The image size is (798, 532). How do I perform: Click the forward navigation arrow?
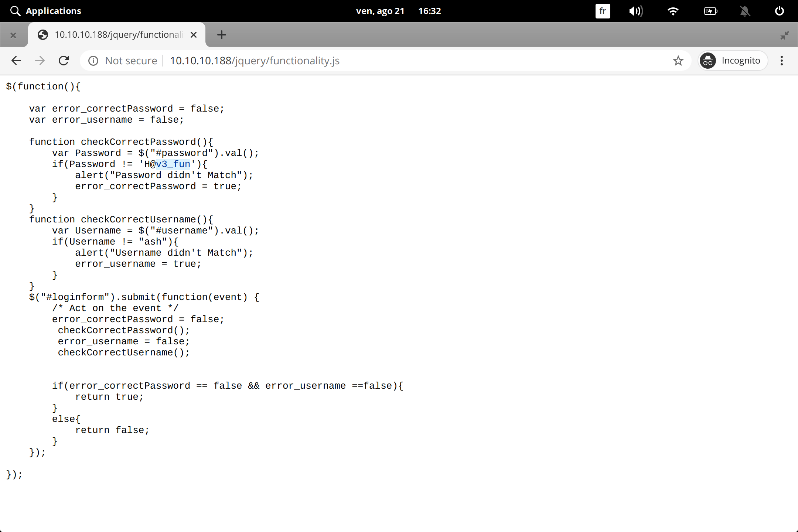tap(40, 61)
